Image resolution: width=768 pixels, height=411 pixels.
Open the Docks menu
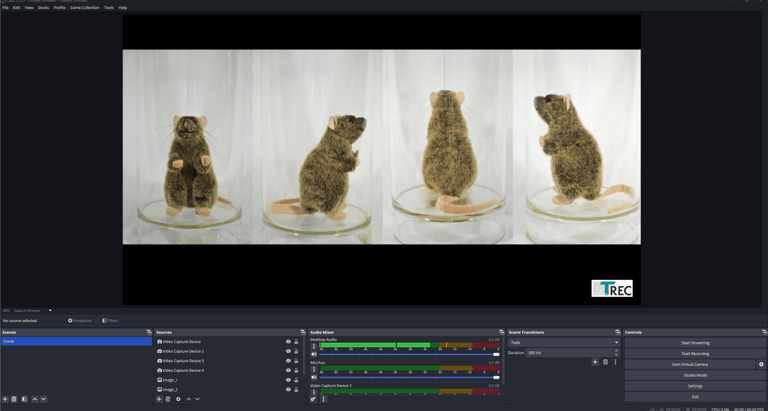coord(44,8)
